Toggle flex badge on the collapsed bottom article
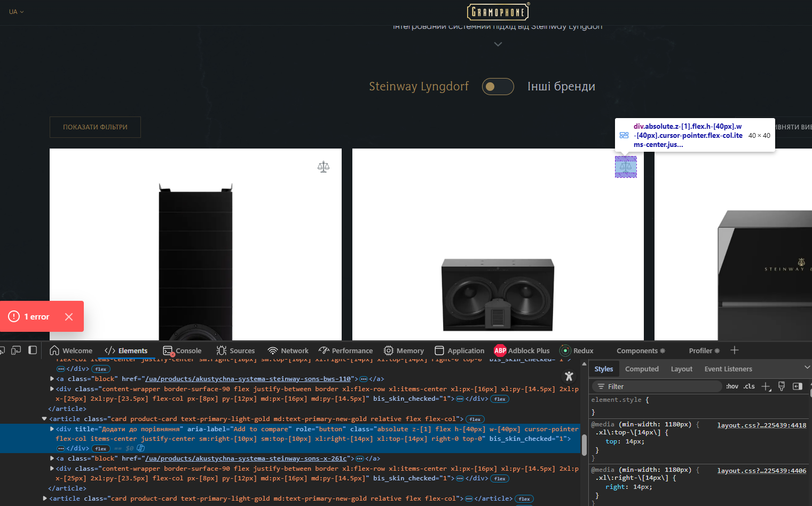Image resolution: width=812 pixels, height=506 pixels. coord(524,499)
